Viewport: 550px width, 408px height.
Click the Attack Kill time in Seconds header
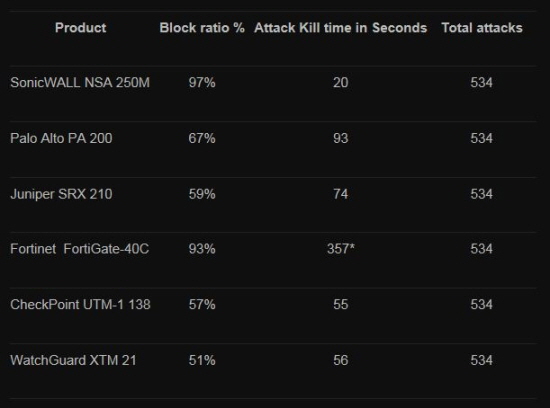click(x=341, y=28)
